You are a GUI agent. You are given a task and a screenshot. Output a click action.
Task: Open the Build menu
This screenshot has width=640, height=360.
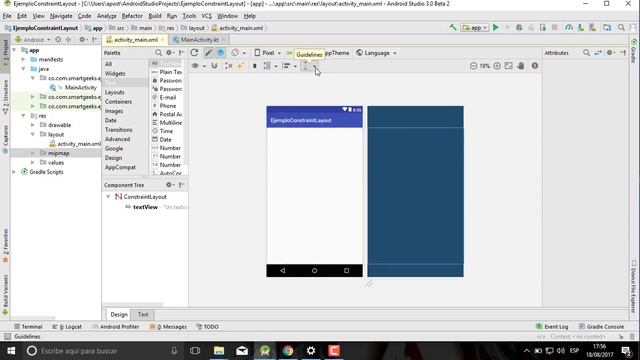pos(155,16)
